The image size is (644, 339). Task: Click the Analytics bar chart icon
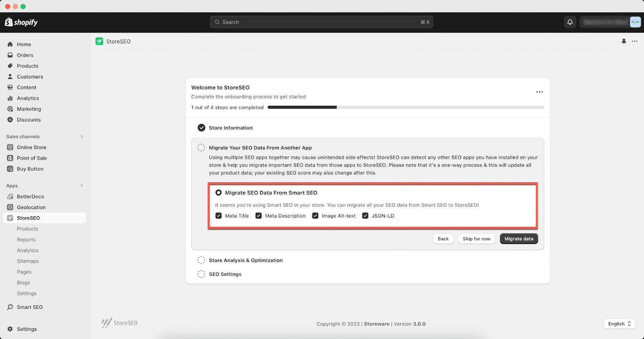pos(10,98)
